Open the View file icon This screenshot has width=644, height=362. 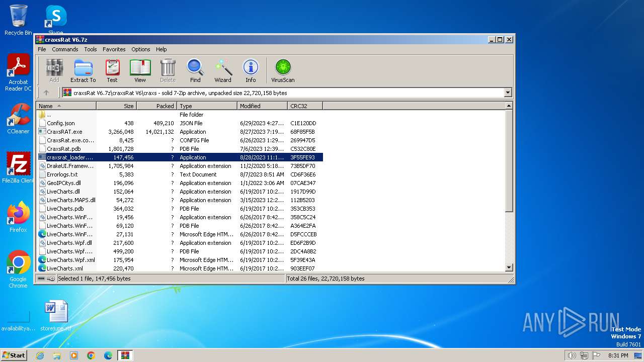[x=140, y=70]
